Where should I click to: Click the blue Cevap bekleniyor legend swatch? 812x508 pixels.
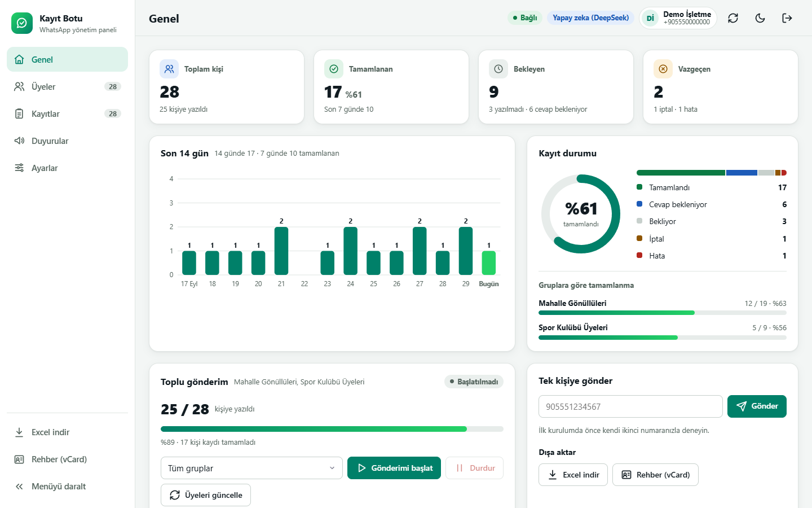pos(639,204)
